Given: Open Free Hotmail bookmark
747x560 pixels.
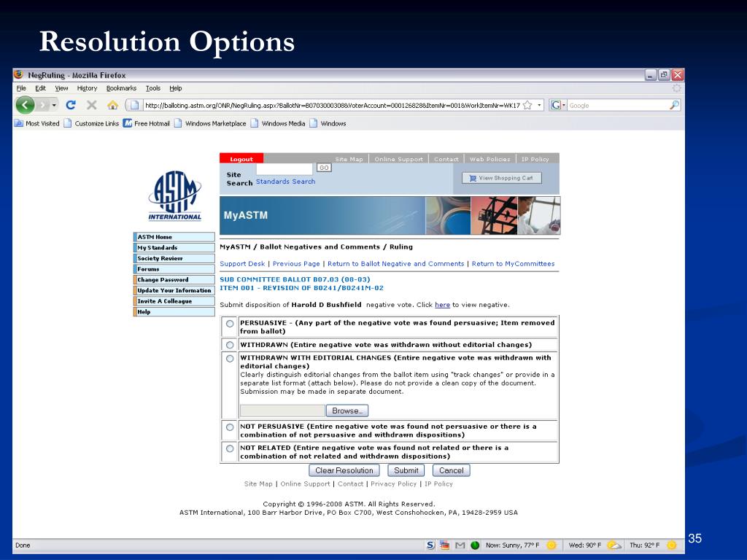Looking at the screenshot, I should tap(146, 123).
